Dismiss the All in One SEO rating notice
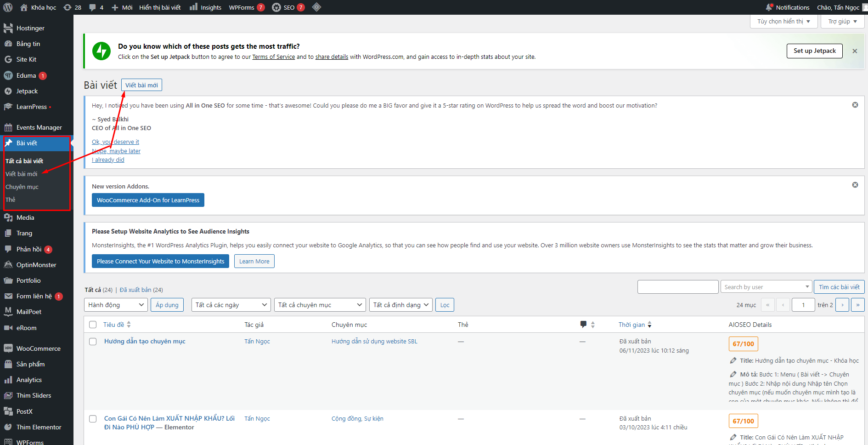The width and height of the screenshot is (868, 445). coord(855,105)
